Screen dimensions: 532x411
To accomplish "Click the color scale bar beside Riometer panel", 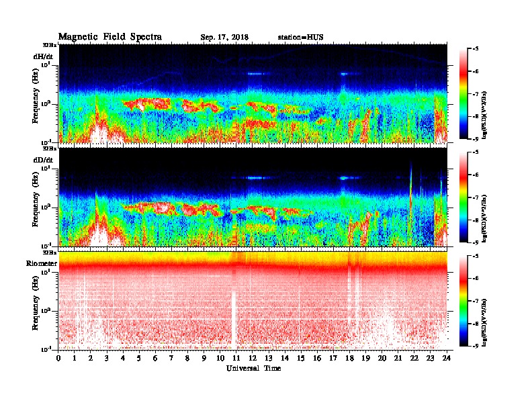I will click(x=463, y=301).
